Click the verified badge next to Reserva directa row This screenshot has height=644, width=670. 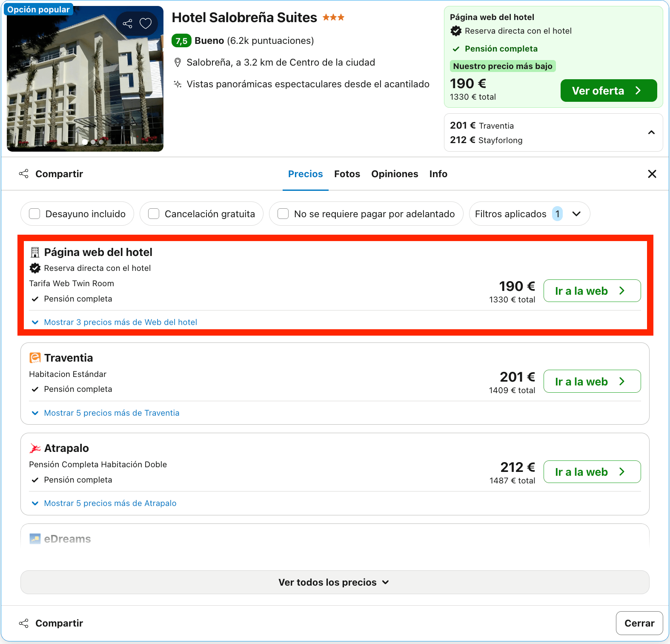(35, 268)
